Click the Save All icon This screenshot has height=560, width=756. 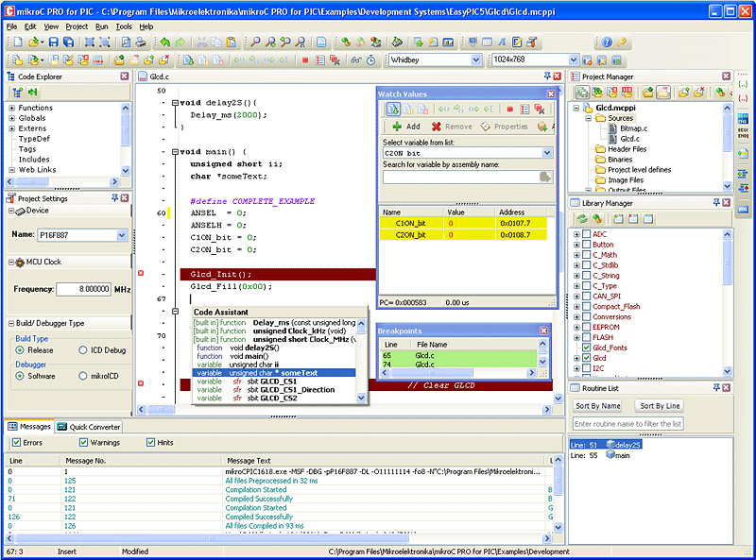point(69,42)
